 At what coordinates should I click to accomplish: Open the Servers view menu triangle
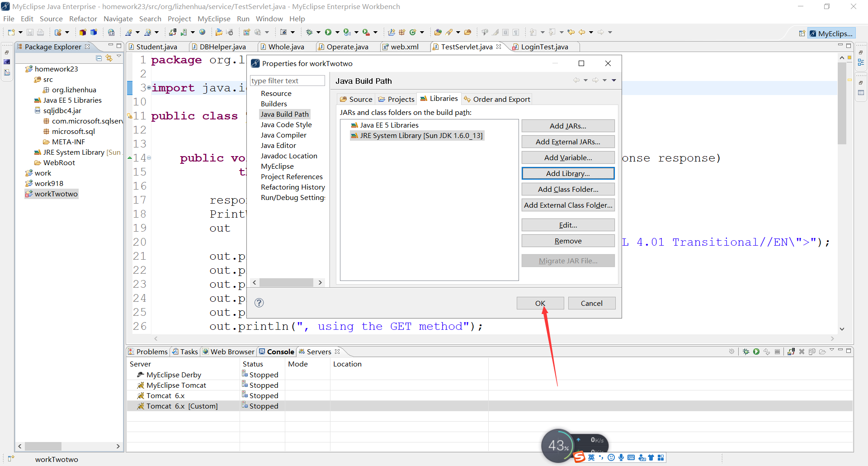point(832,350)
